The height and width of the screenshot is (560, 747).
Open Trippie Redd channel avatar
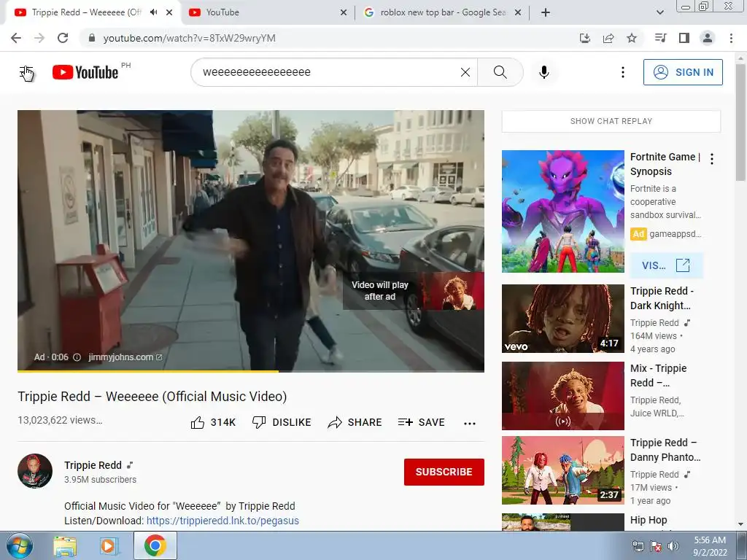(35, 471)
